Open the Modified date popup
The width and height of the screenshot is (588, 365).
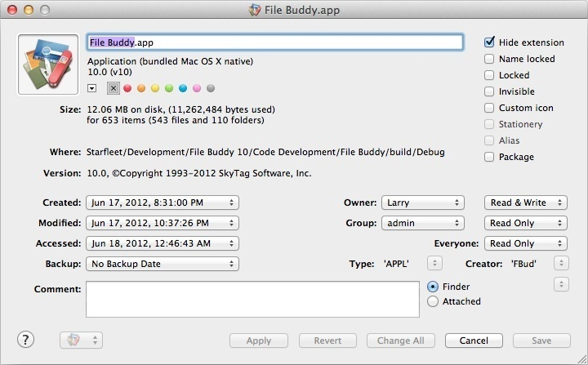click(163, 223)
